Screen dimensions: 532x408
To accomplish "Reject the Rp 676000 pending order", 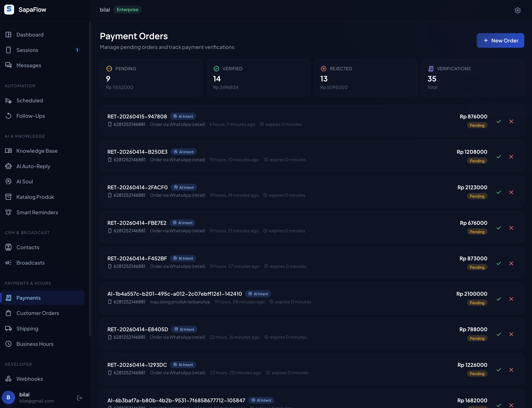I will click(511, 228).
